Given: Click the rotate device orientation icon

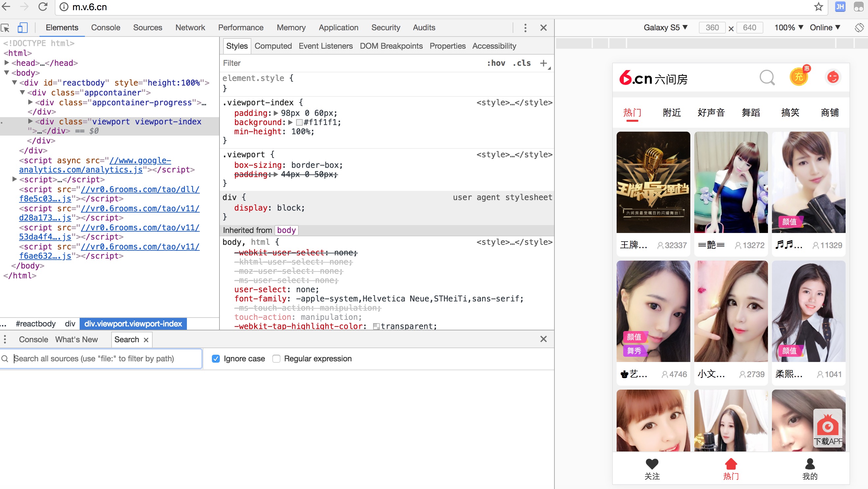Looking at the screenshot, I should tap(859, 28).
